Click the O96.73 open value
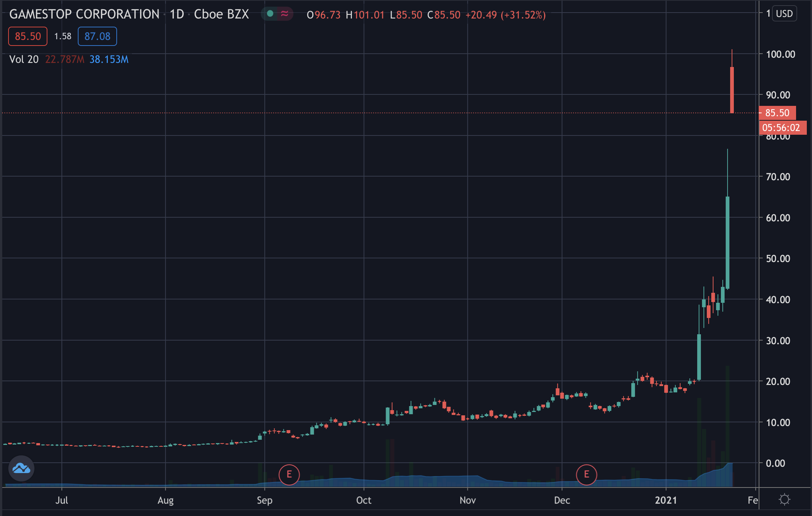Image resolution: width=812 pixels, height=516 pixels. click(x=324, y=15)
